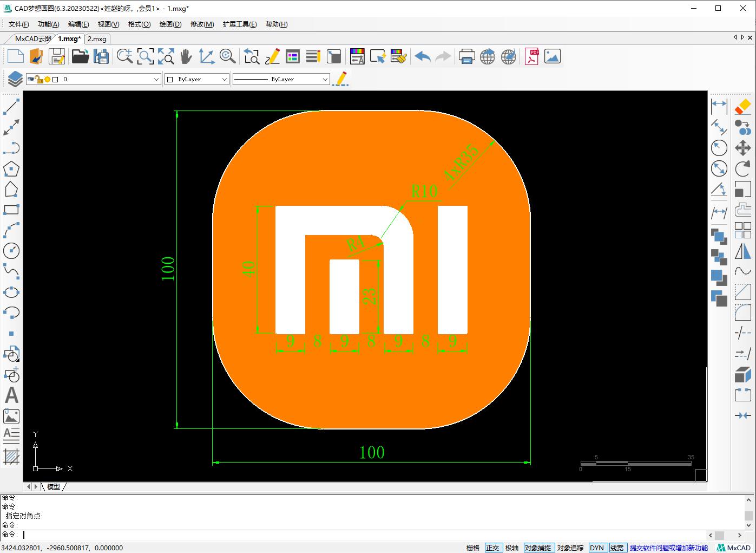Click the Export to PDF icon
The width and height of the screenshot is (756, 553).
(x=531, y=56)
